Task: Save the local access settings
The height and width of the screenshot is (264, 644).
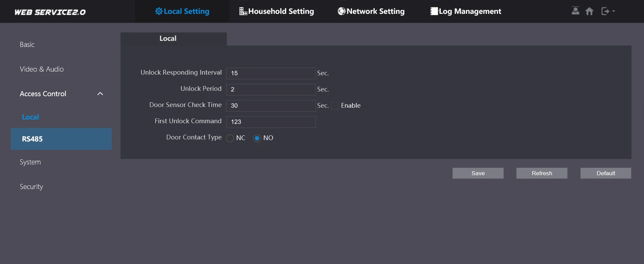Action: [478, 173]
